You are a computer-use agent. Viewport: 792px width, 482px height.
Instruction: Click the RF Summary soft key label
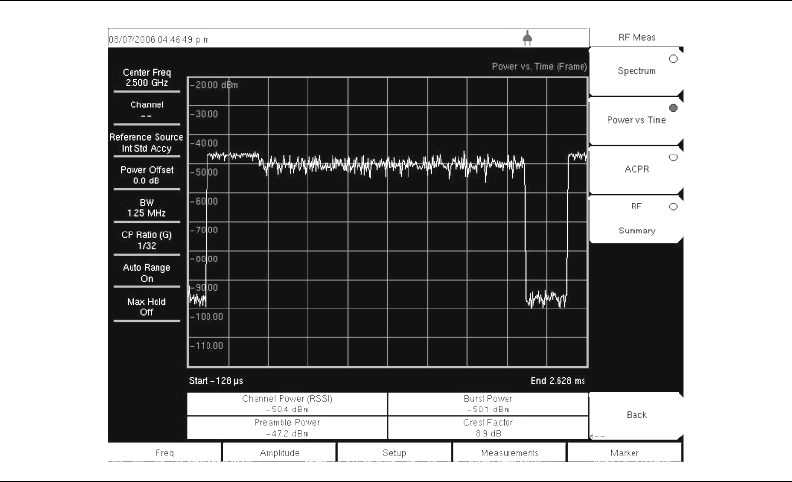click(636, 218)
